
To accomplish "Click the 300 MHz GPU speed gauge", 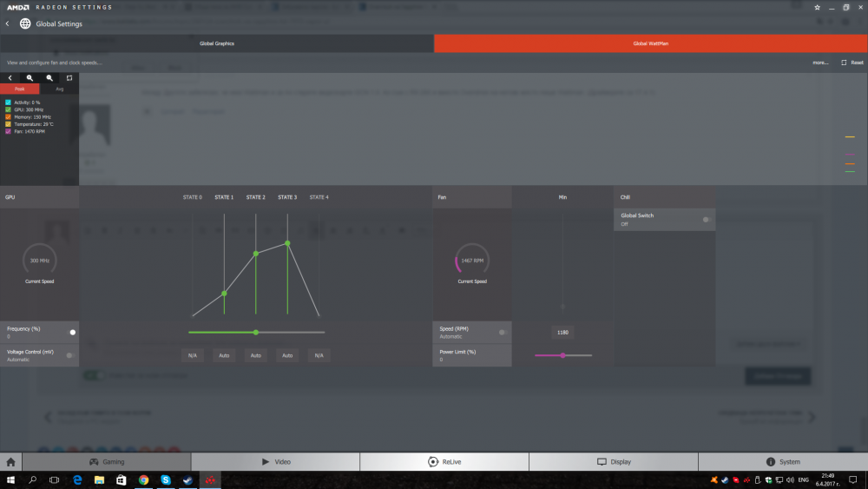I will 39,261.
